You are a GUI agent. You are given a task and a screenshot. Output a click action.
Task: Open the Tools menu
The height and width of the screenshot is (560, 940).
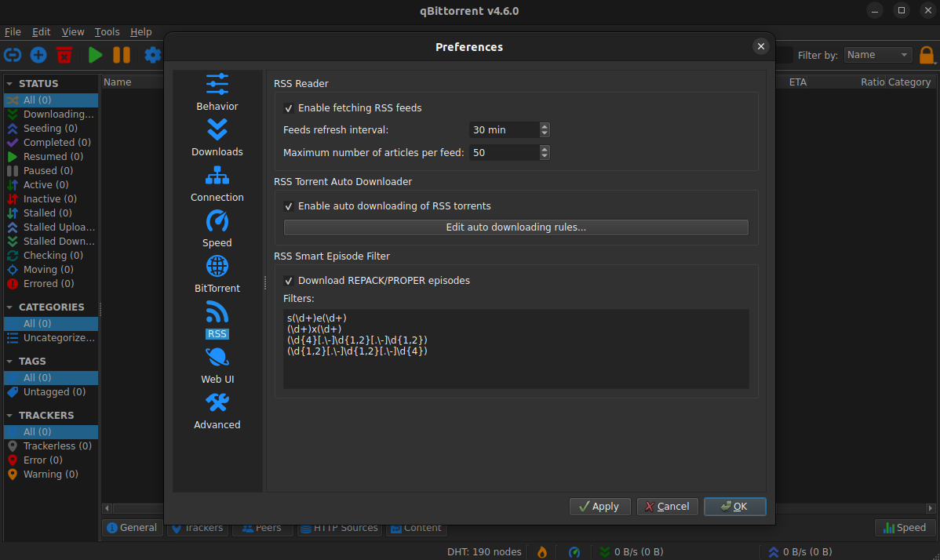pos(107,32)
